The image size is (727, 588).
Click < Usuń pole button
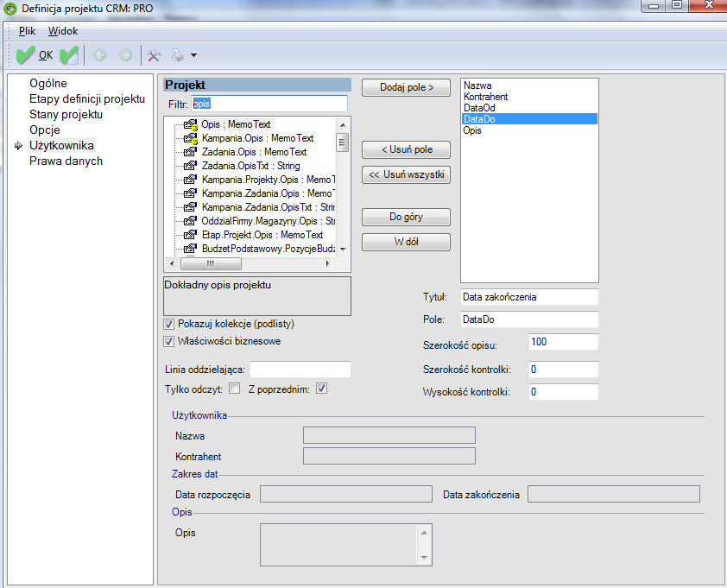pos(406,149)
